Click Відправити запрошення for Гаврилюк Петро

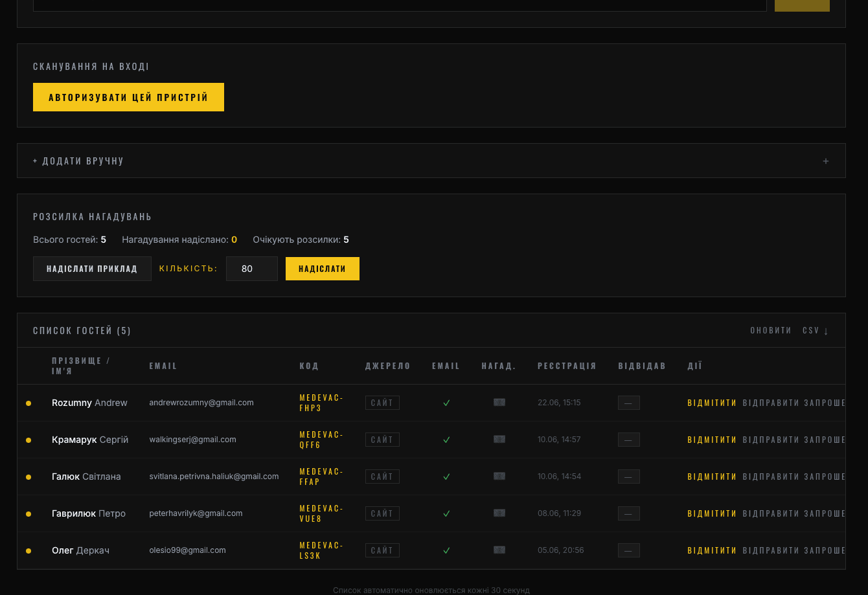tap(794, 513)
